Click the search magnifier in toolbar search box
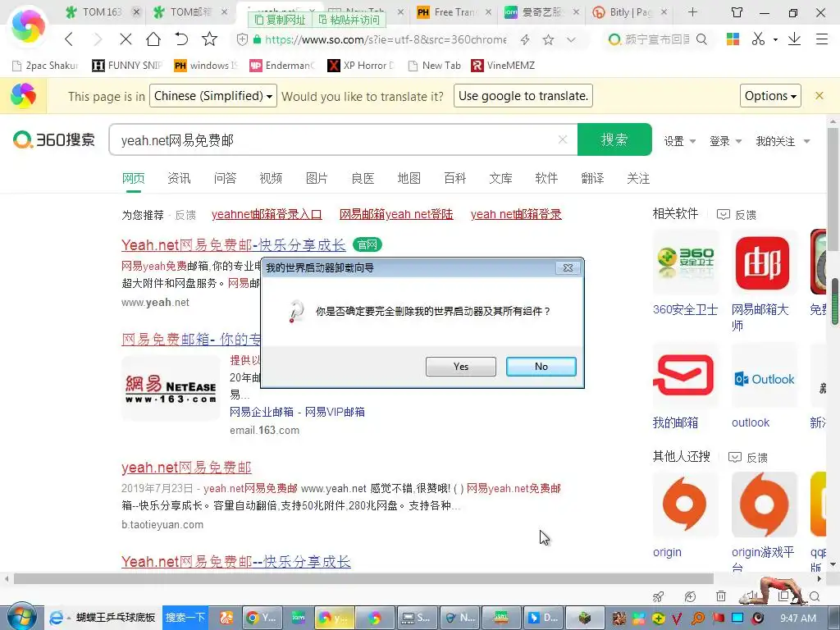The height and width of the screenshot is (630, 840). click(701, 39)
